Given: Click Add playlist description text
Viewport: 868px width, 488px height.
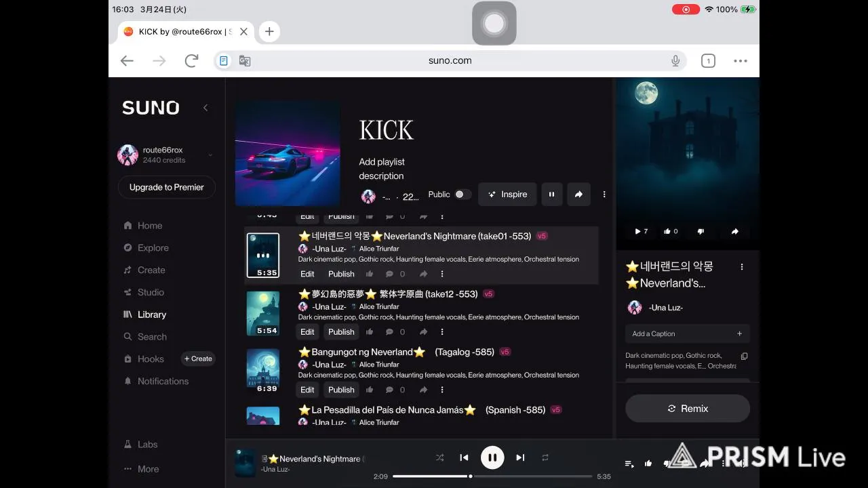Looking at the screenshot, I should pos(382,169).
